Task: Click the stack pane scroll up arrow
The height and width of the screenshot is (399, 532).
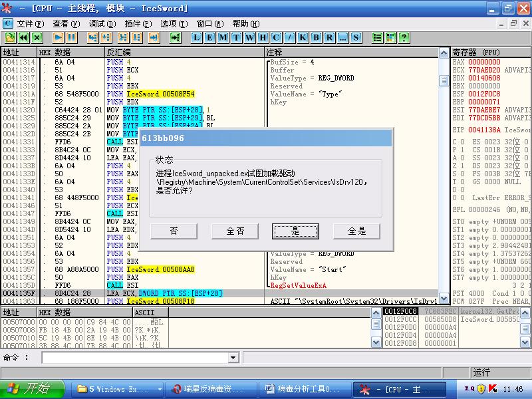Action: click(525, 313)
